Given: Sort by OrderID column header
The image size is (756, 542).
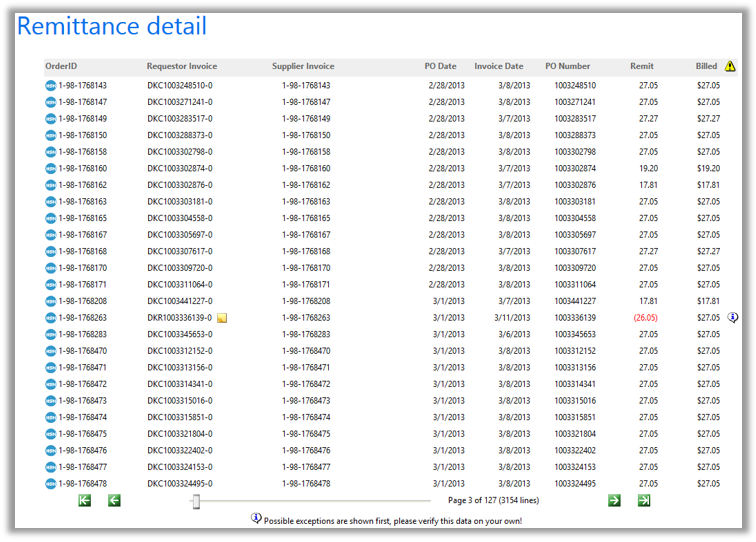Looking at the screenshot, I should click(61, 66).
